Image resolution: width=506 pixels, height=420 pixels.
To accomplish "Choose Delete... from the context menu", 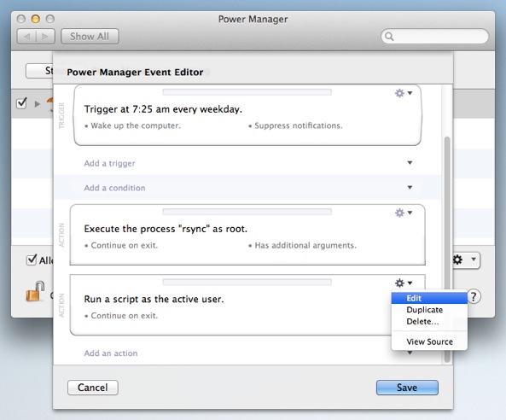I will (429, 322).
